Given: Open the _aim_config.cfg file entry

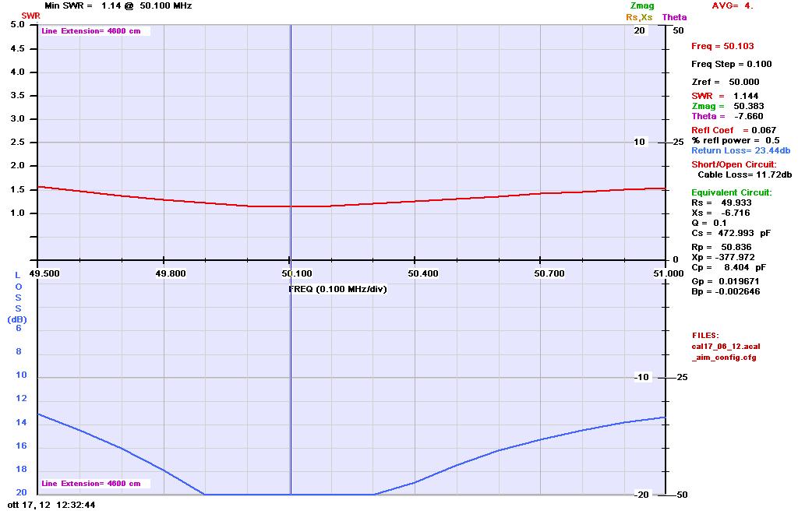Looking at the screenshot, I should tap(723, 358).
